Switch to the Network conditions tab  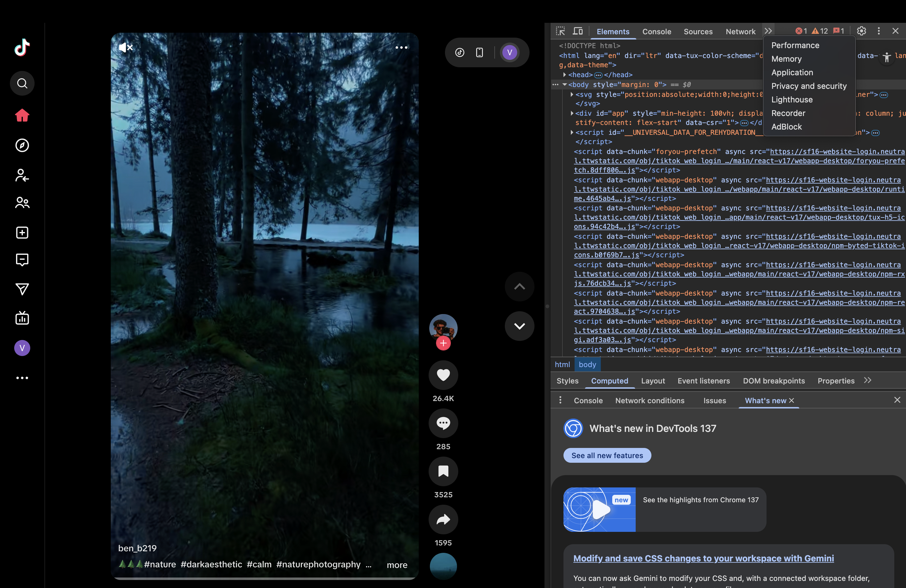pyautogui.click(x=650, y=400)
